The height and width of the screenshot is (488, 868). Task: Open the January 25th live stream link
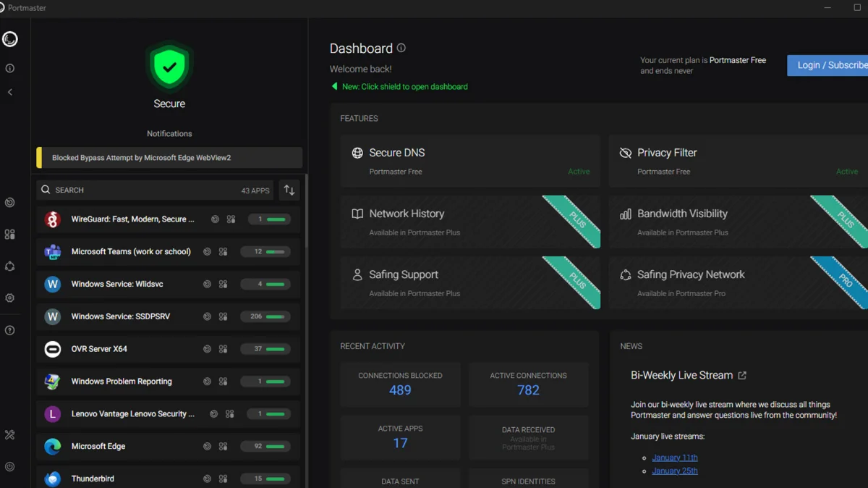coord(675,471)
